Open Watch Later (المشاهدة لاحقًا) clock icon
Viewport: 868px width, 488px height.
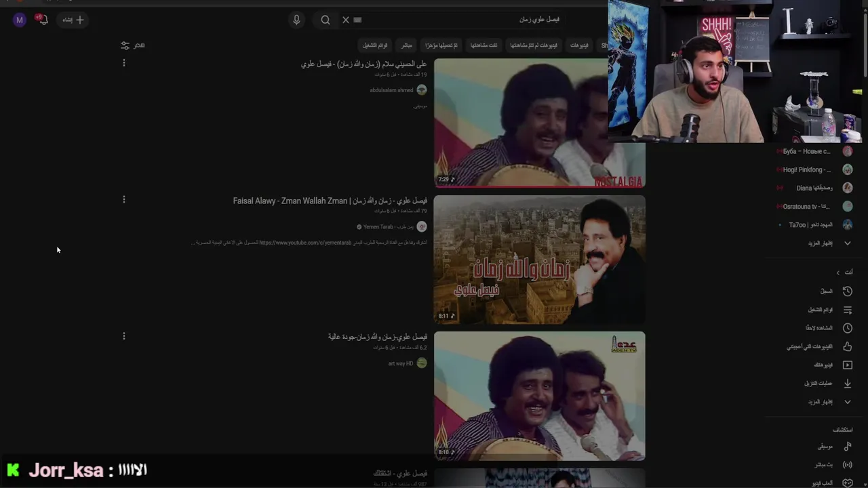(847, 328)
